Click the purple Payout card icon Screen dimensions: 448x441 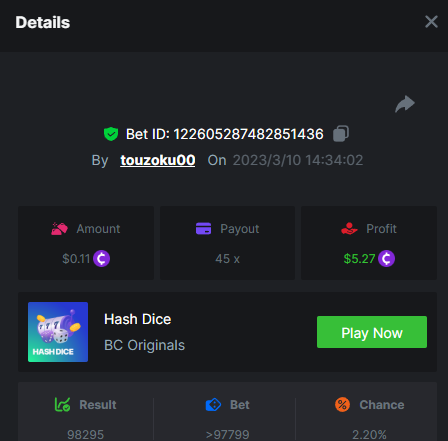203,229
